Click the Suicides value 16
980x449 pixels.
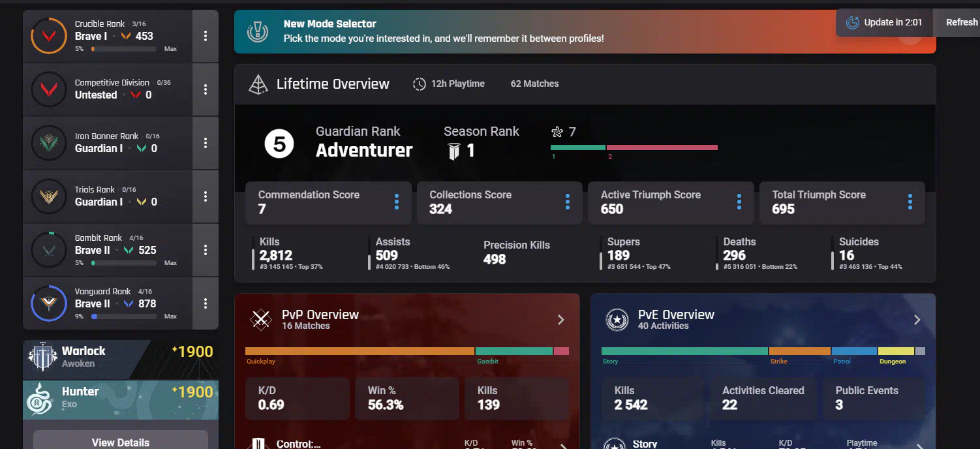tap(847, 255)
